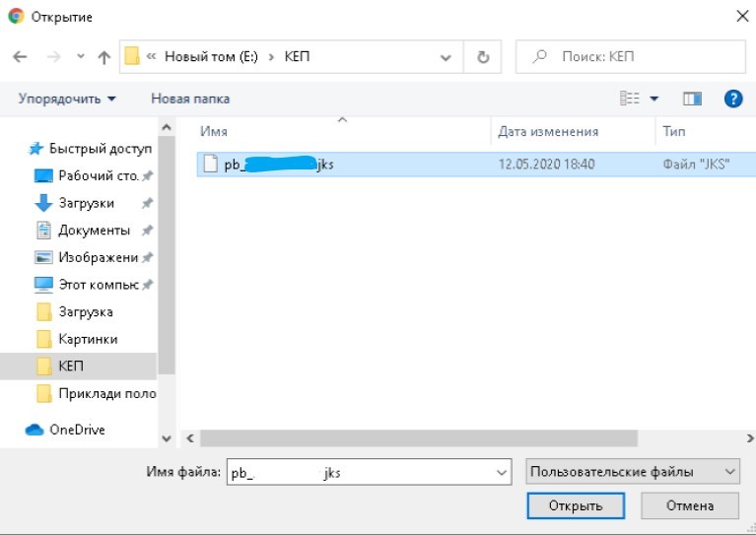Expand the recent locations dropdown arrow
This screenshot has width=756, height=535.
pyautogui.click(x=80, y=57)
